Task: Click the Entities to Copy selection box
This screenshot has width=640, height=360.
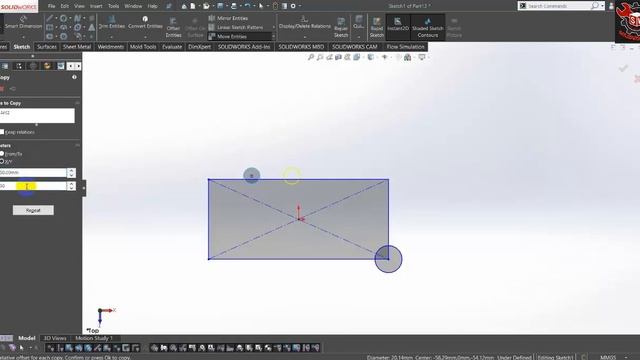Action: click(37, 116)
